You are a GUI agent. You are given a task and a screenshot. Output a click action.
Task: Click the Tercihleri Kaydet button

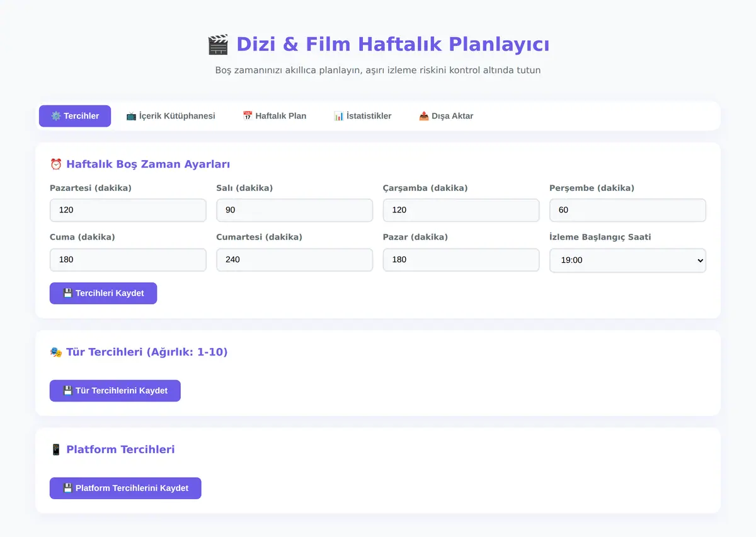(x=103, y=293)
